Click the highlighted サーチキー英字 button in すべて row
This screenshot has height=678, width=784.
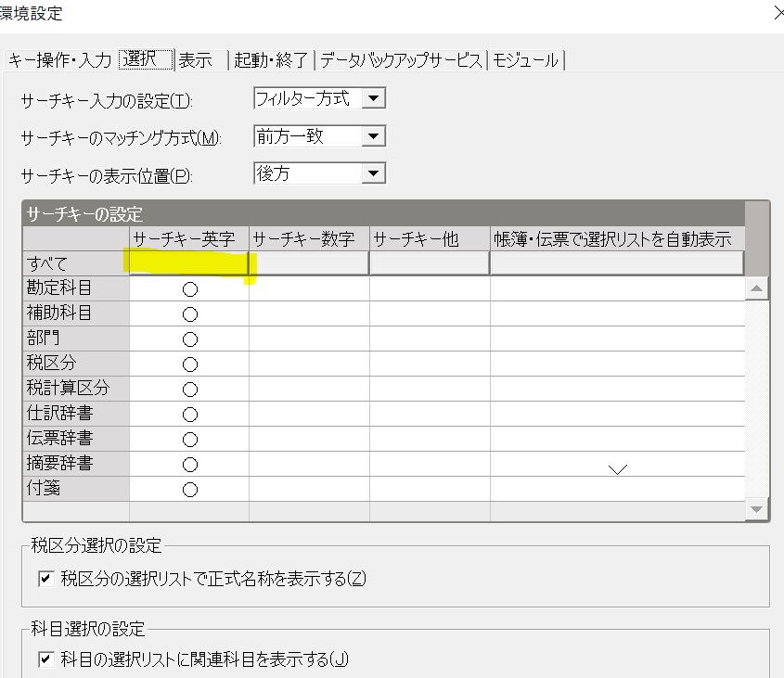point(189,264)
